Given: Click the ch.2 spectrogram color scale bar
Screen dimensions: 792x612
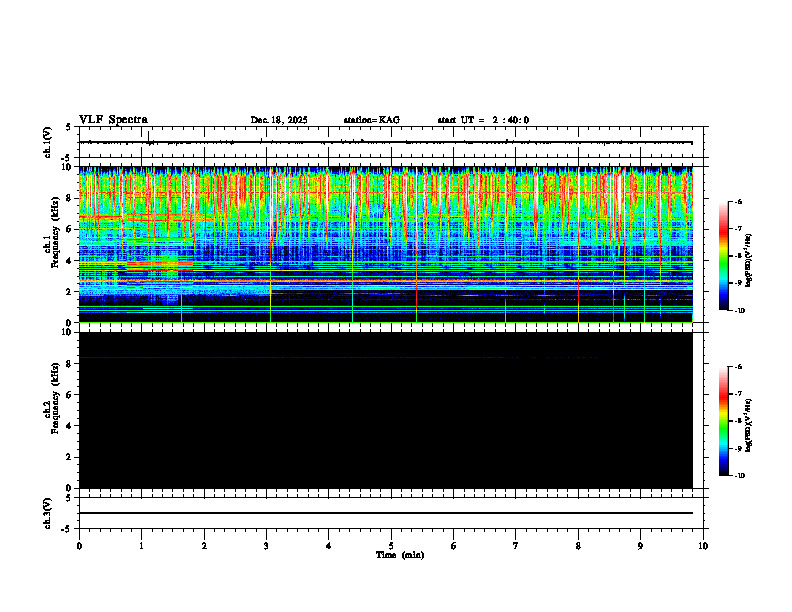Looking at the screenshot, I should pos(723,421).
